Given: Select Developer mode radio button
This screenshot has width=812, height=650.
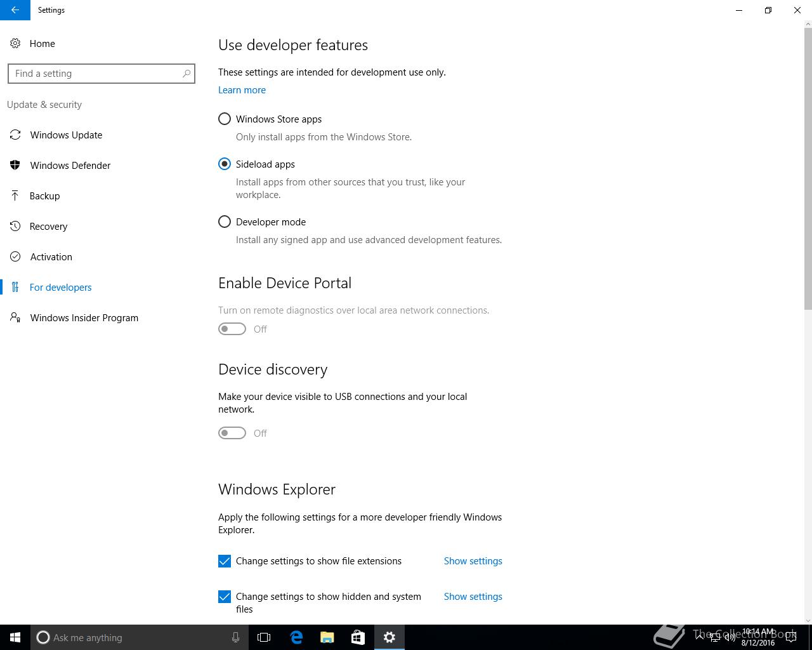Looking at the screenshot, I should click(225, 222).
